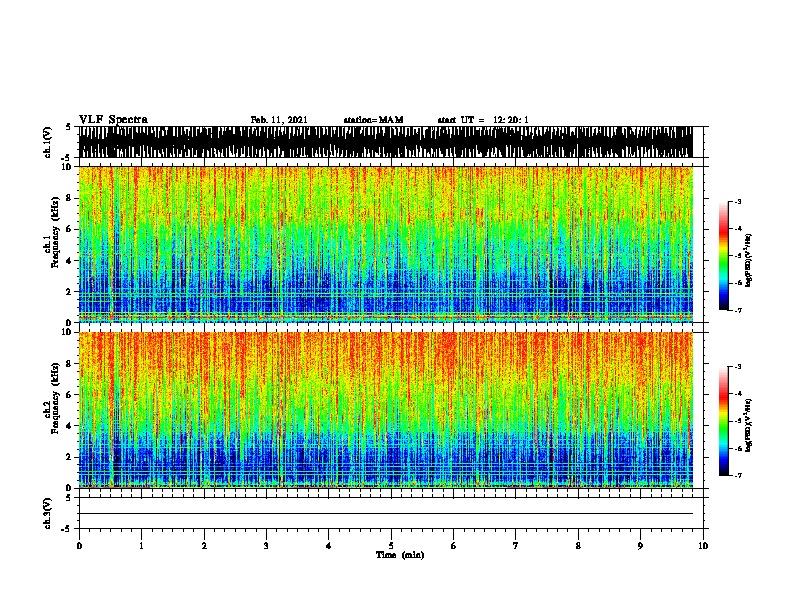Click time axis tick label 2

tap(204, 546)
